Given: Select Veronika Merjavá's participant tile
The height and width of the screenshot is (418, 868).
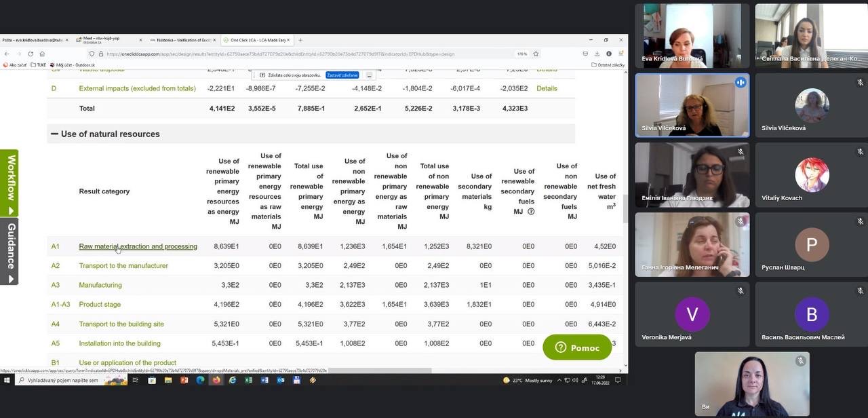Looking at the screenshot, I should pos(692,315).
